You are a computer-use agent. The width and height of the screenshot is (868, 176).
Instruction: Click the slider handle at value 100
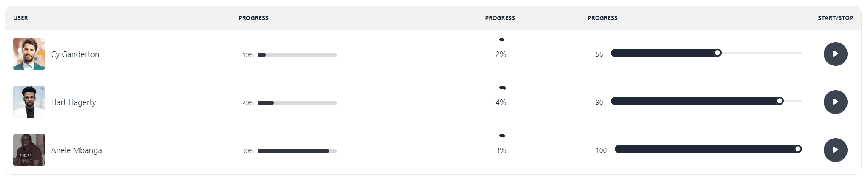798,149
